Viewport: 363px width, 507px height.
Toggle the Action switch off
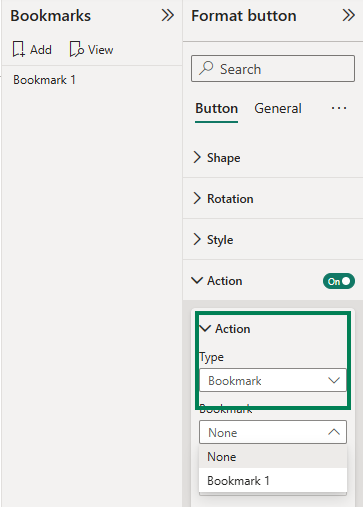(339, 281)
